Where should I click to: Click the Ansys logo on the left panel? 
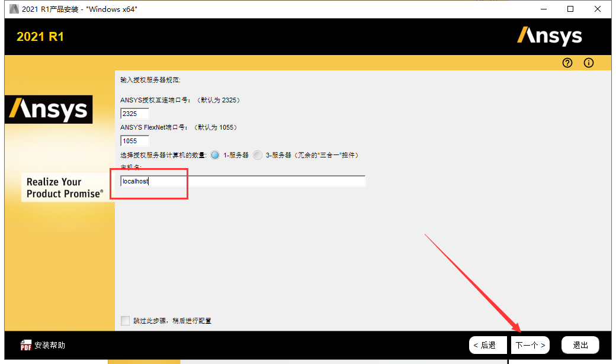(x=49, y=109)
